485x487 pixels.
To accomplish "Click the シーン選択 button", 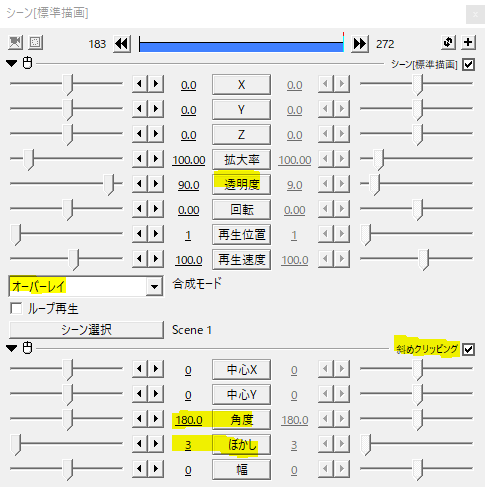I will [86, 330].
